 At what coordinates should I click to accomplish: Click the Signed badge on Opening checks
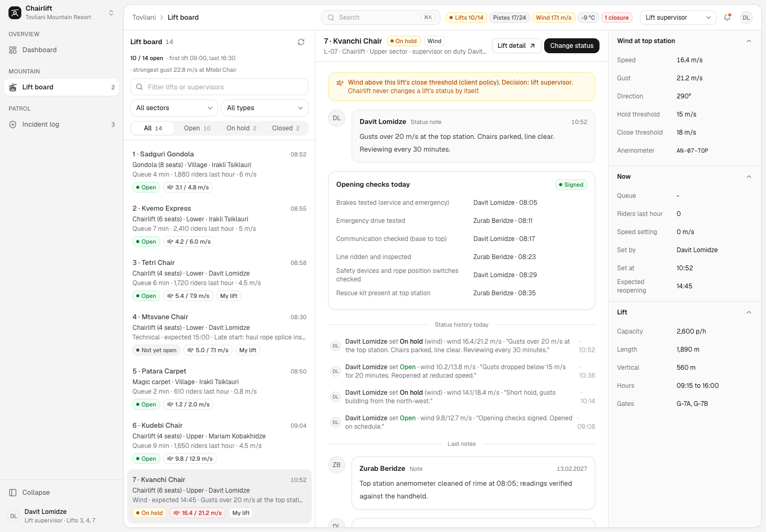pyautogui.click(x=571, y=185)
